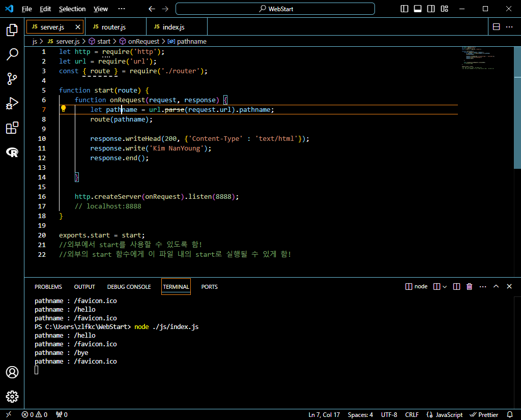Viewport: 521px width, 420px height.
Task: Maximize panel size with up chevron
Action: click(496, 286)
